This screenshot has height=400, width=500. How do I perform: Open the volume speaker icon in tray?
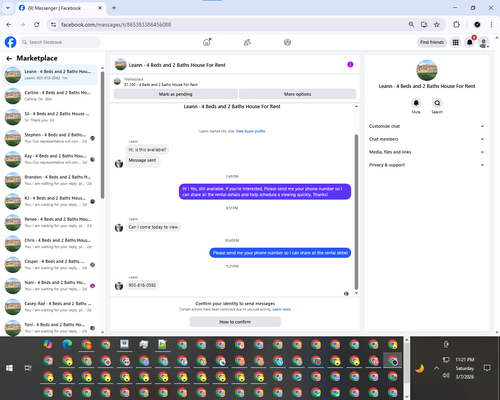(x=446, y=376)
